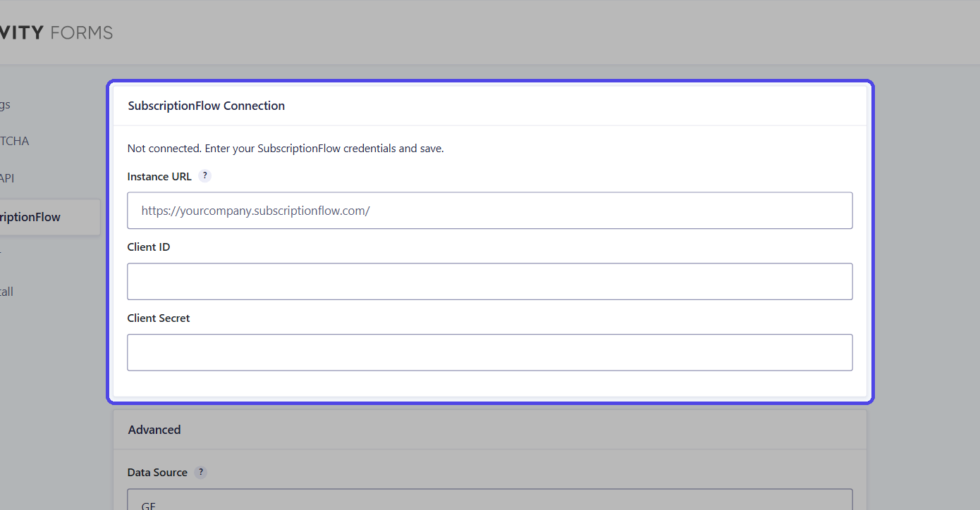Click the Gravity Forms logo in header
The image size is (980, 510).
point(56,32)
